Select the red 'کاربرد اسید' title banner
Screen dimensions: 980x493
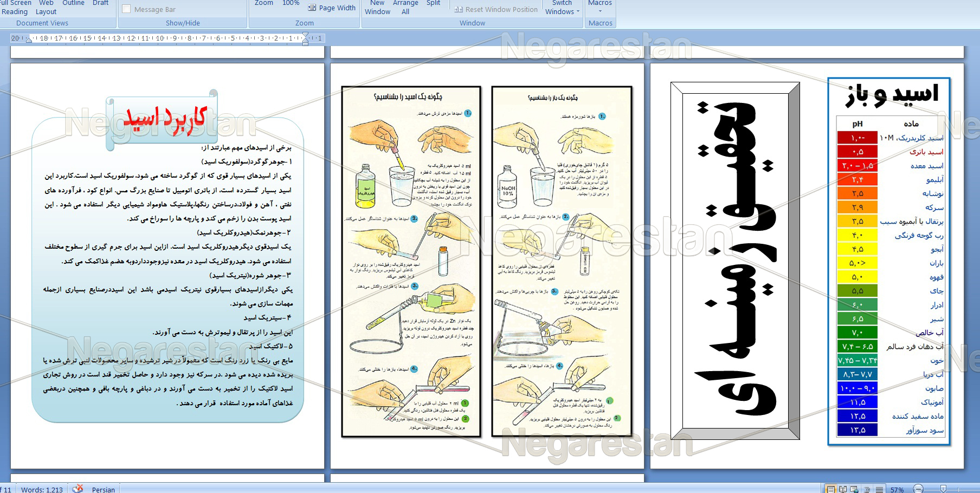[x=163, y=119]
